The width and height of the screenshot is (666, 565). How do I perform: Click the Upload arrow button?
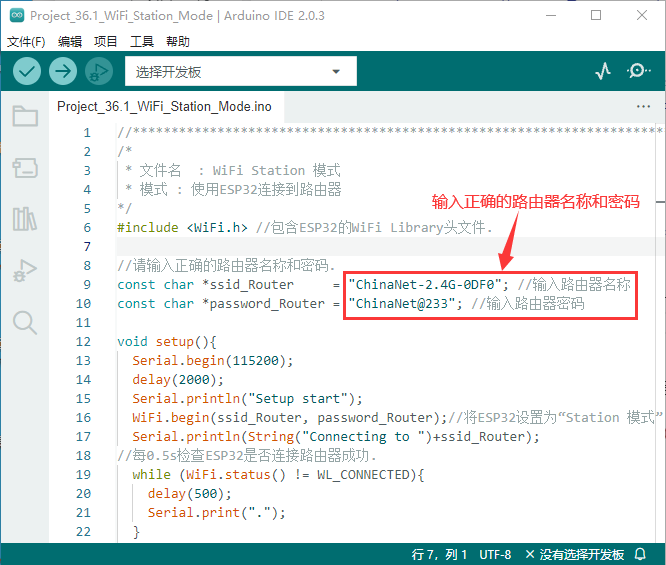coord(63,71)
